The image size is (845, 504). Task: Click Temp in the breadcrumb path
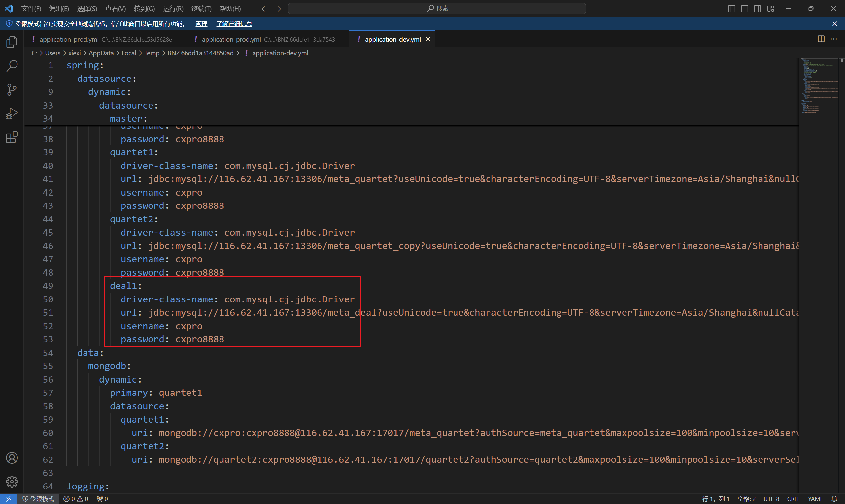pyautogui.click(x=152, y=53)
